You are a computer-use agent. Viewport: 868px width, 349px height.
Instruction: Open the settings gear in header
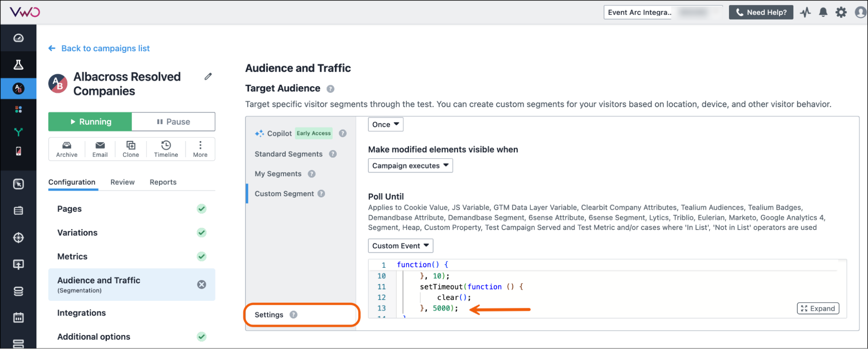pos(841,12)
